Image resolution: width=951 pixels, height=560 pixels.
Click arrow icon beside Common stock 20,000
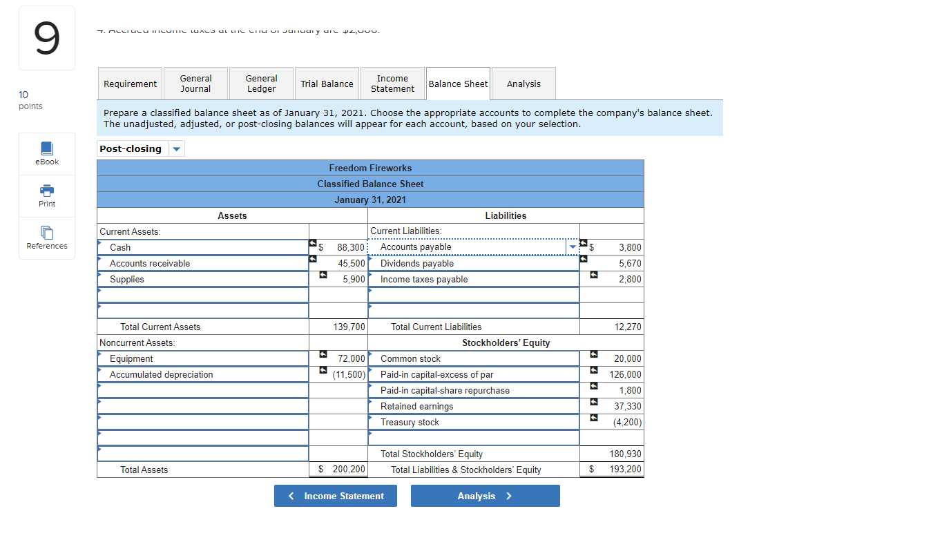594,355
